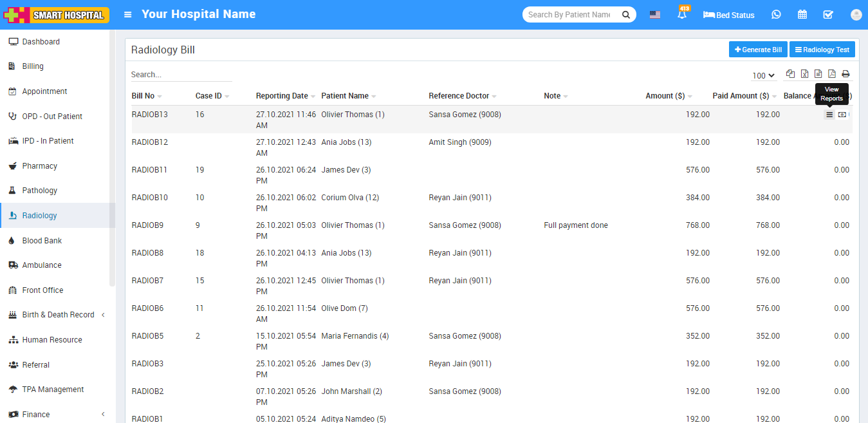Click the Generate Bill button

point(758,50)
